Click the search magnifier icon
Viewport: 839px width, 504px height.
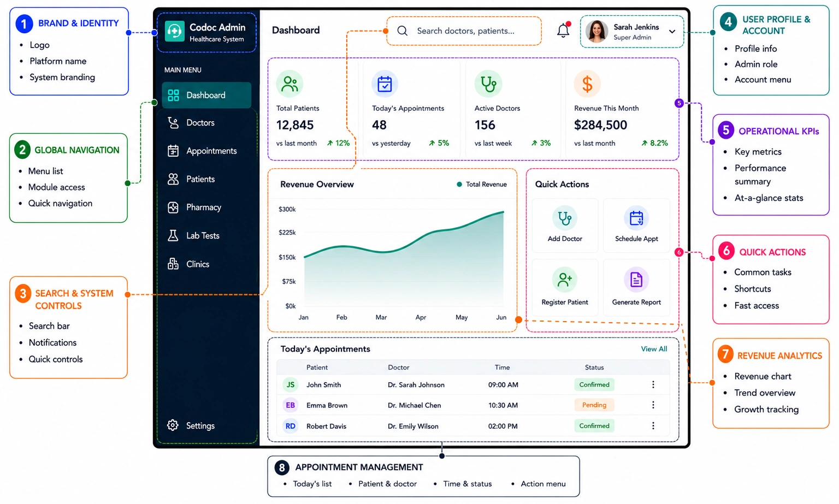click(403, 31)
